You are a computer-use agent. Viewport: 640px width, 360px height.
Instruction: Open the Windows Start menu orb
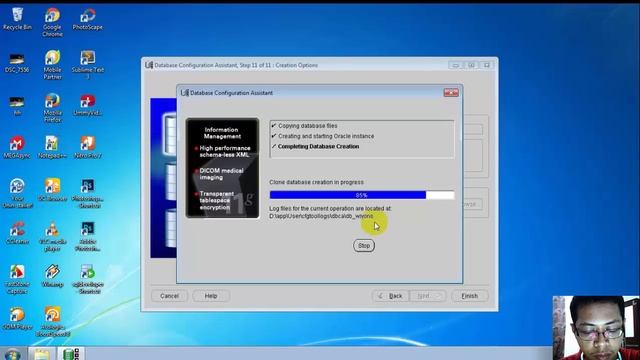point(13,354)
